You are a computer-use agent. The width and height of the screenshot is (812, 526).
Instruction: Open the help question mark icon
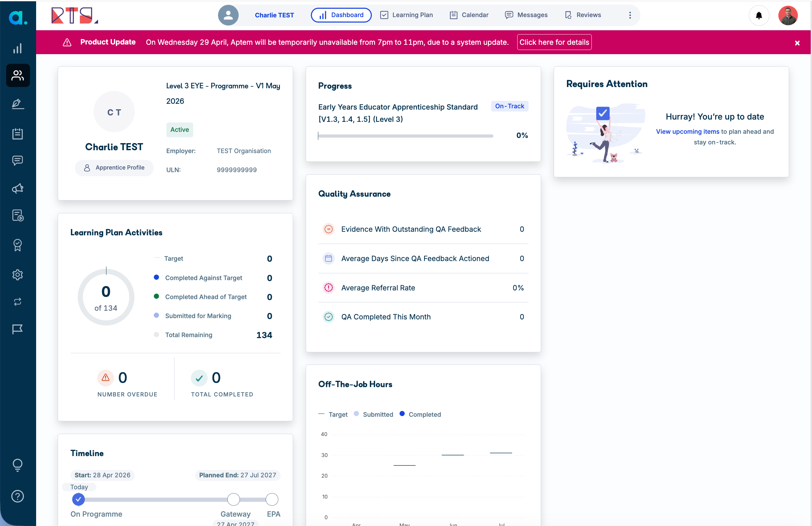click(17, 496)
